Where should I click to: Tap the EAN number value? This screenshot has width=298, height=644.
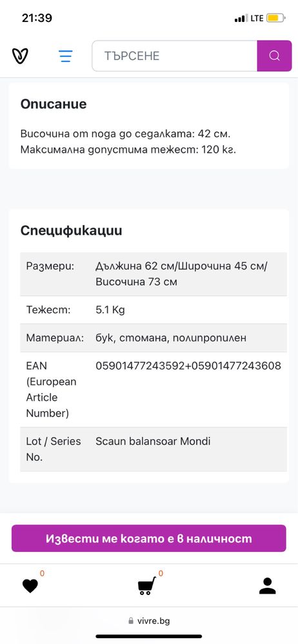(188, 366)
